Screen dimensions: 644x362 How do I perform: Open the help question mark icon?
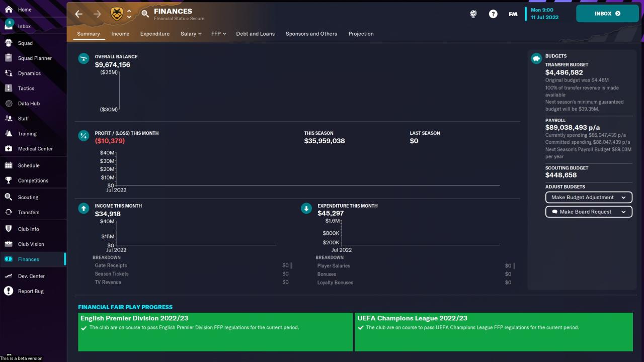[x=493, y=14]
